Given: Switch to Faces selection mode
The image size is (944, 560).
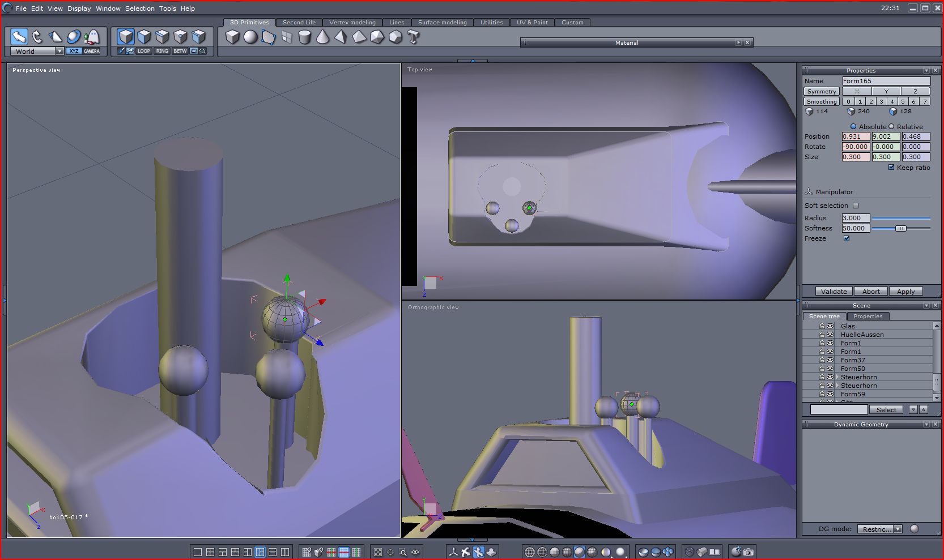Looking at the screenshot, I should [144, 37].
